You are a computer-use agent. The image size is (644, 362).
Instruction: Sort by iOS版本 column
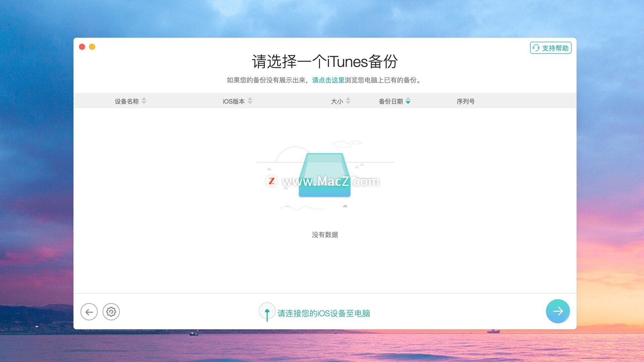tap(237, 101)
